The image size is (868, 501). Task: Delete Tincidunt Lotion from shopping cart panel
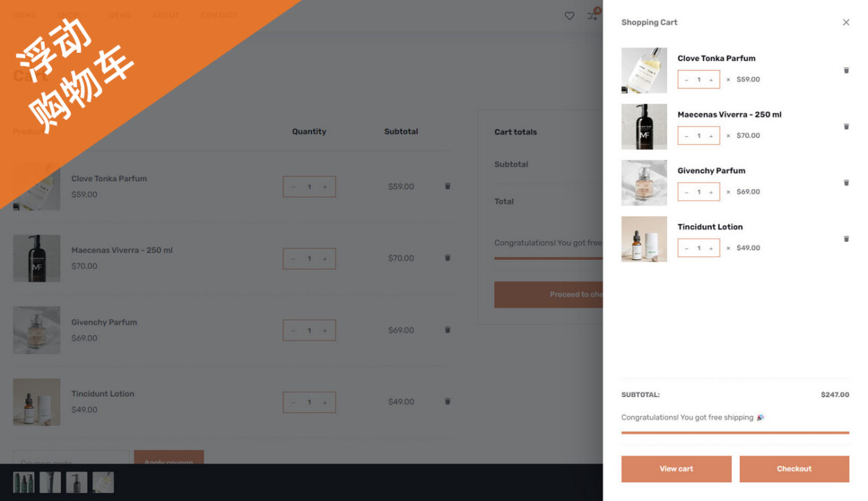846,239
